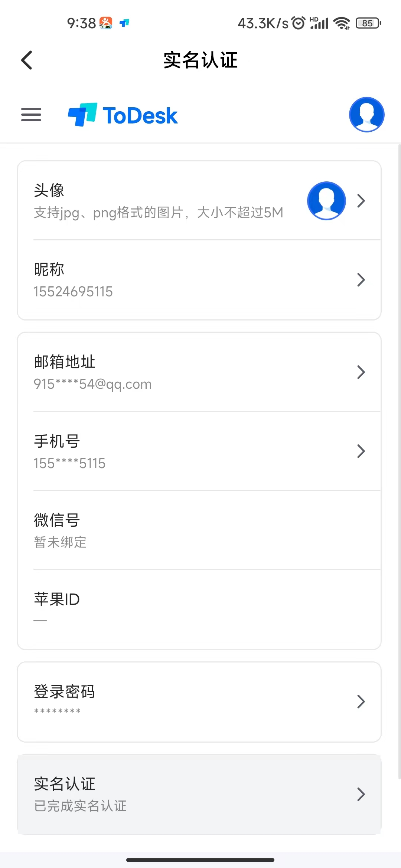Open the profile avatar icon in toolbar
401x868 pixels.
[366, 115]
